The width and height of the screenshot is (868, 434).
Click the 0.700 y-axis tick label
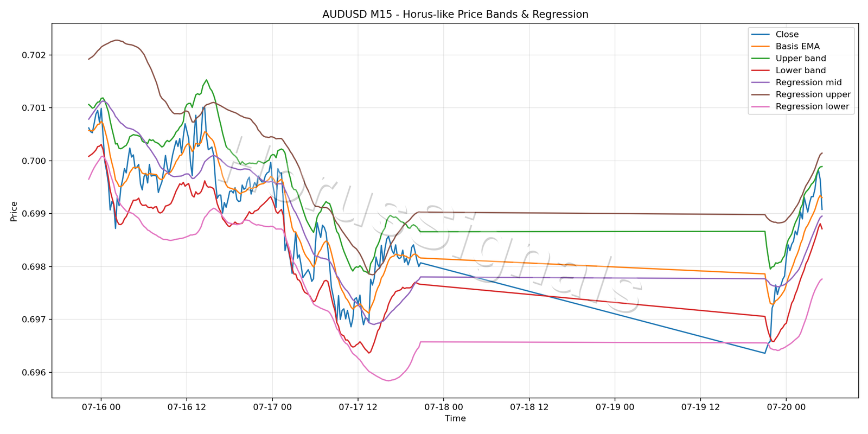tap(34, 161)
